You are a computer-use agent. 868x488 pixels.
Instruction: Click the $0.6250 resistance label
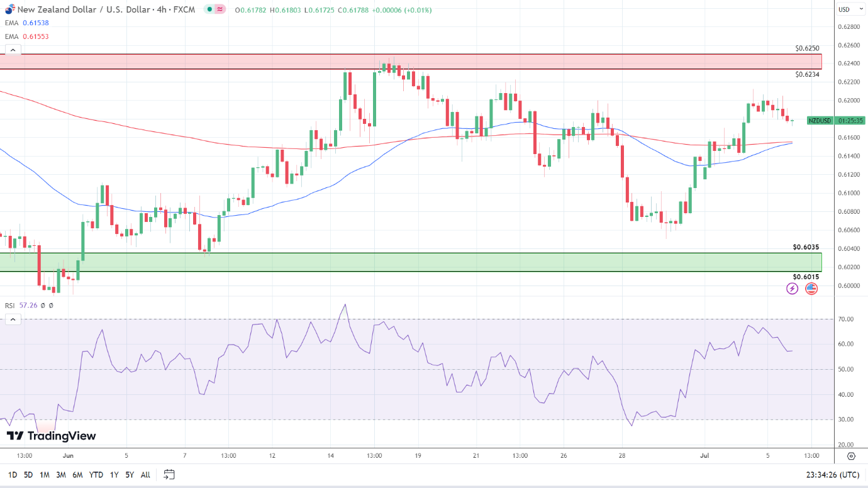[x=807, y=48]
